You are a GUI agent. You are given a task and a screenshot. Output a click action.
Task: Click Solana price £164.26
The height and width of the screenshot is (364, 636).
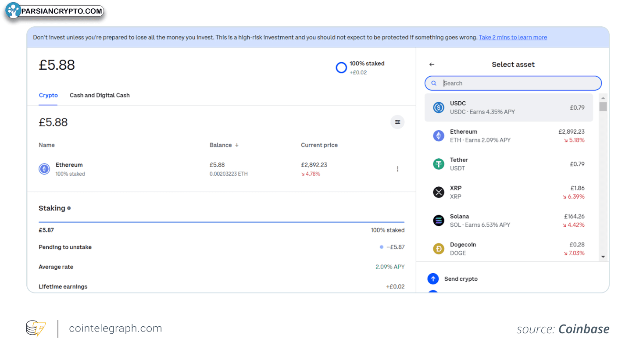click(575, 216)
